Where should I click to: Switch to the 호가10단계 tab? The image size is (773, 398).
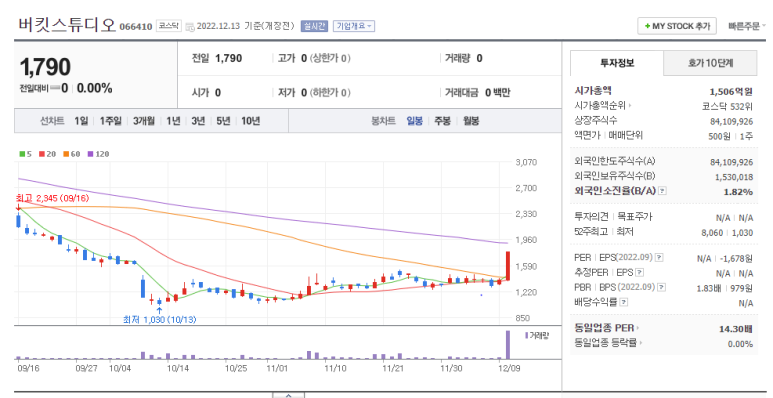click(710, 63)
